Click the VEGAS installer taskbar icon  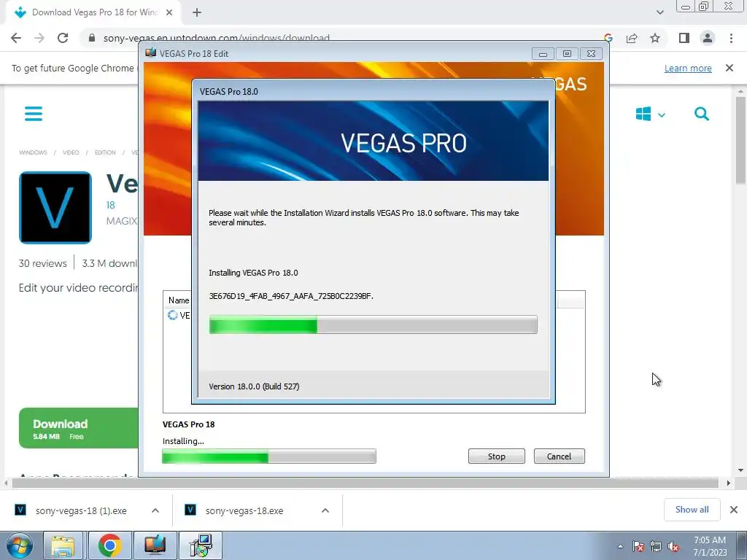155,545
